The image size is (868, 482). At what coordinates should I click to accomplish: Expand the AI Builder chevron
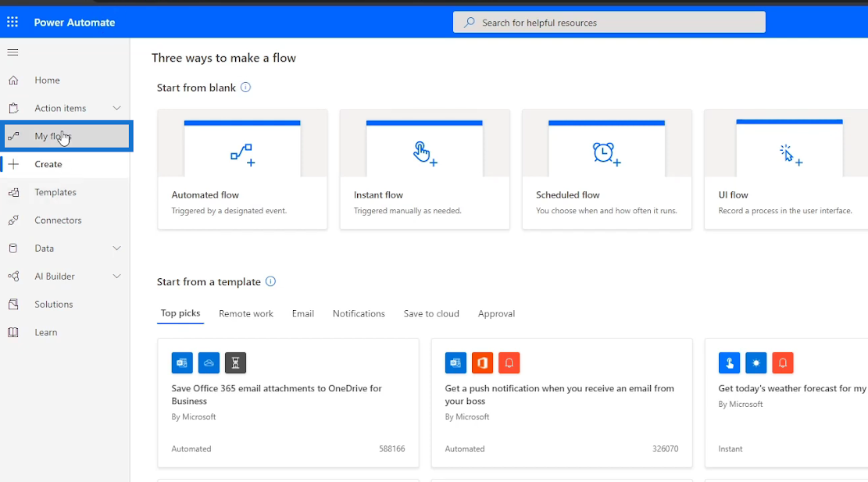[x=117, y=276]
